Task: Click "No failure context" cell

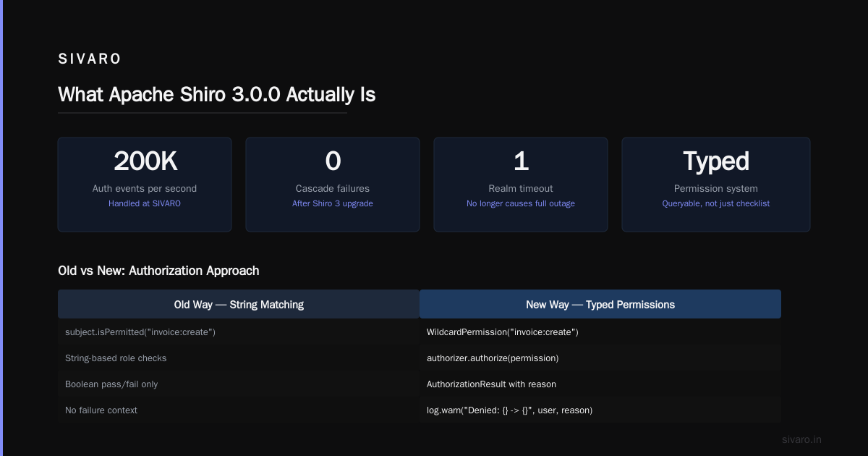Action: 239,410
